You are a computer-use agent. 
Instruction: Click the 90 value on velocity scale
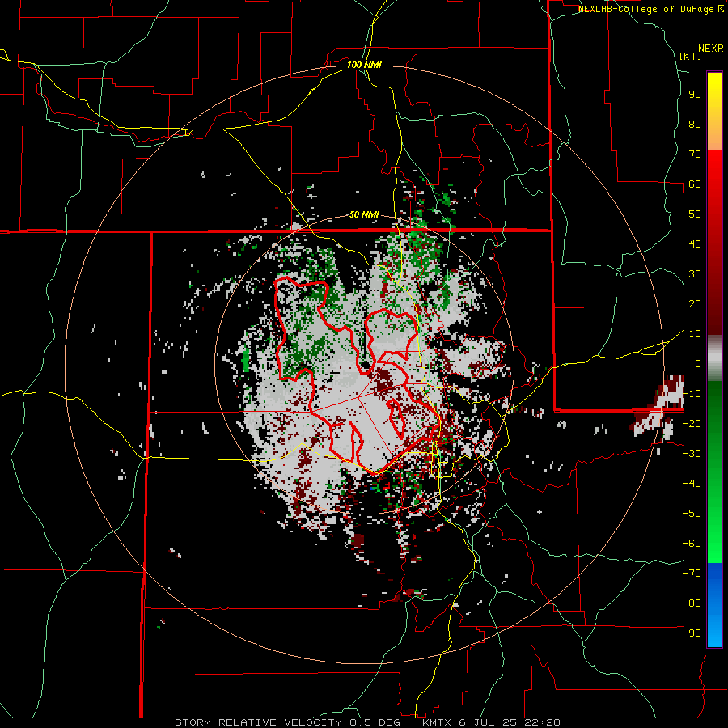pyautogui.click(x=695, y=95)
